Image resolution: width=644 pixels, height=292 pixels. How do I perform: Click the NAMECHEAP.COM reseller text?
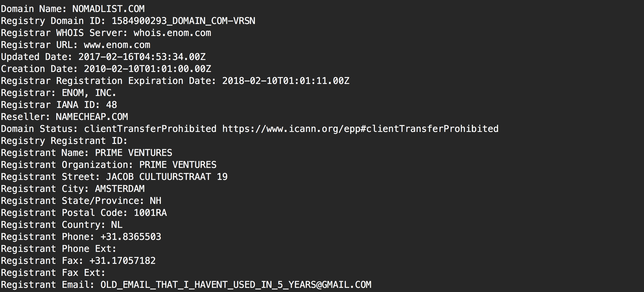92,117
